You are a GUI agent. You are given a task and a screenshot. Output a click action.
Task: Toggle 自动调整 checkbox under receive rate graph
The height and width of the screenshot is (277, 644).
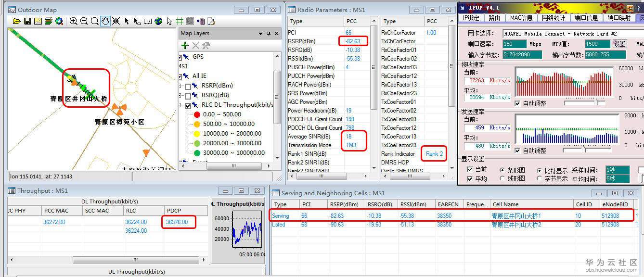517,103
